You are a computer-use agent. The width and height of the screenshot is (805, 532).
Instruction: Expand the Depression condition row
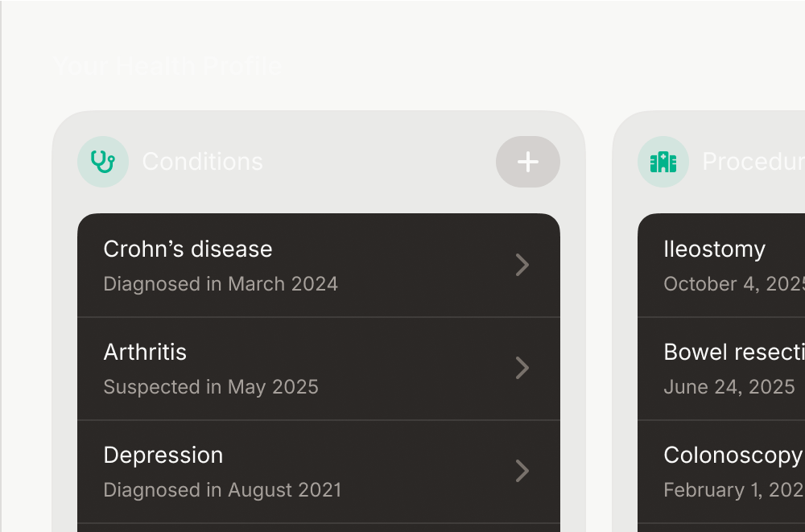(x=318, y=471)
